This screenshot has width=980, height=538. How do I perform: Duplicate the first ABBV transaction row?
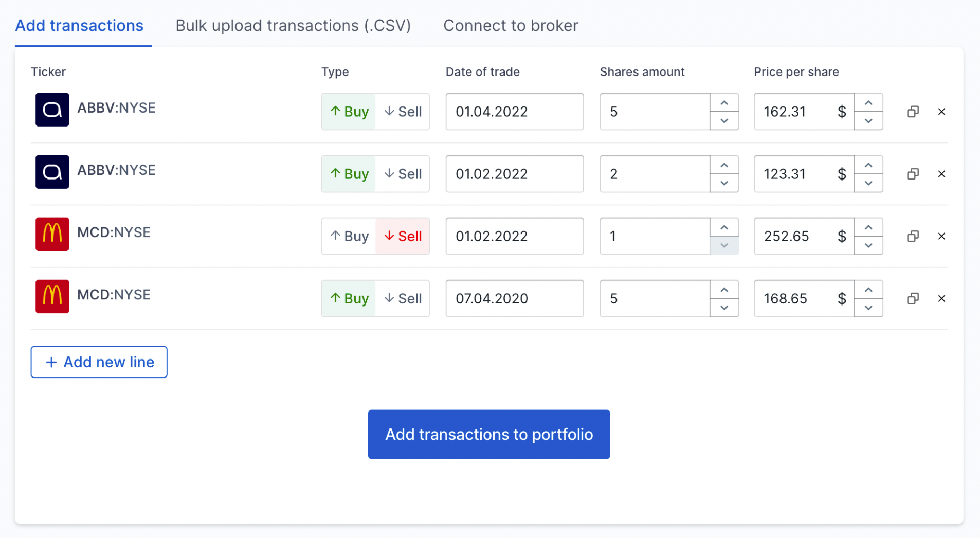[913, 112]
